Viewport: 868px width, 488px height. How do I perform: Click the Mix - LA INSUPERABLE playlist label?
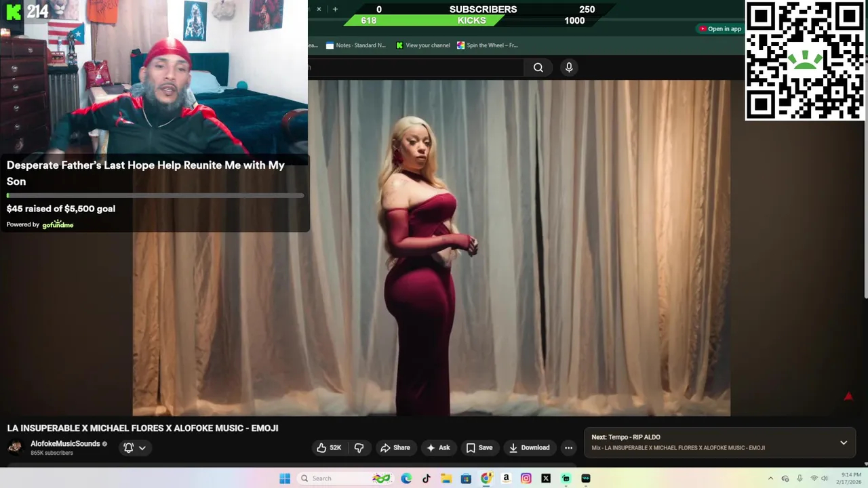[x=678, y=448]
